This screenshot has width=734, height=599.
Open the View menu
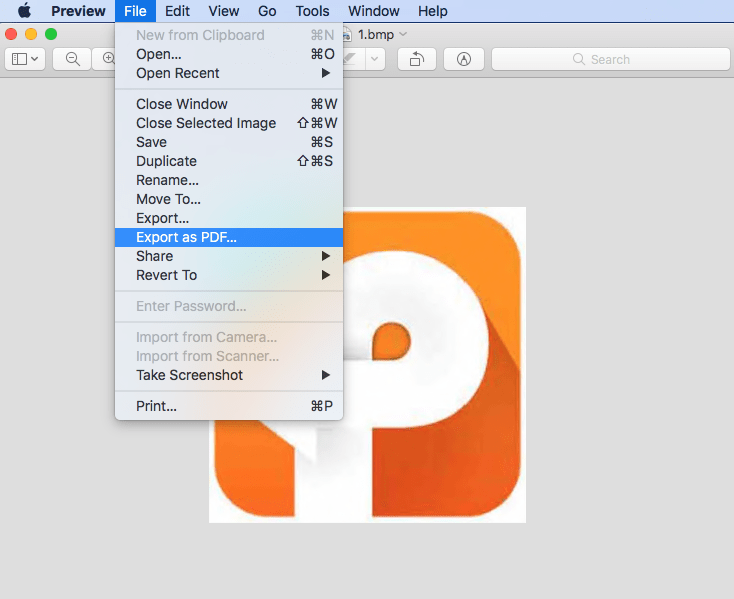pyautogui.click(x=224, y=11)
